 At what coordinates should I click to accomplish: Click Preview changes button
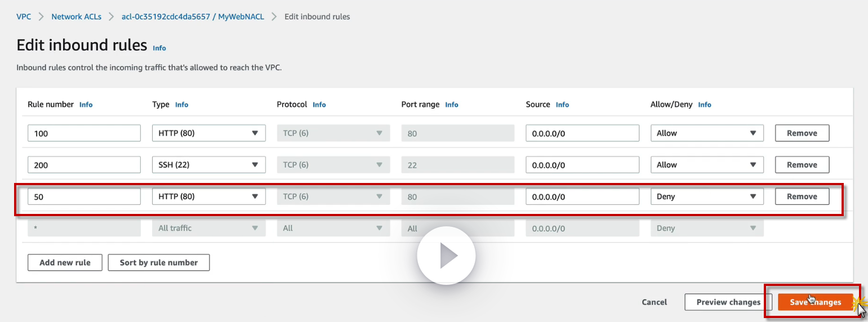[728, 302]
